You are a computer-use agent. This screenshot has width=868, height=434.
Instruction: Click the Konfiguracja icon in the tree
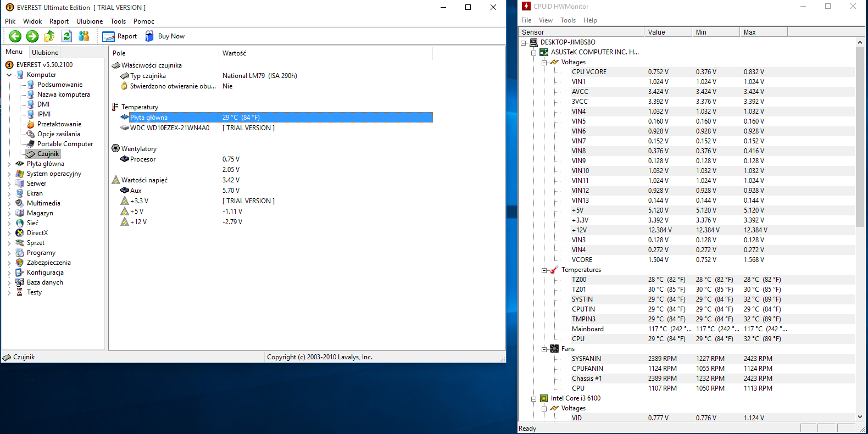20,272
